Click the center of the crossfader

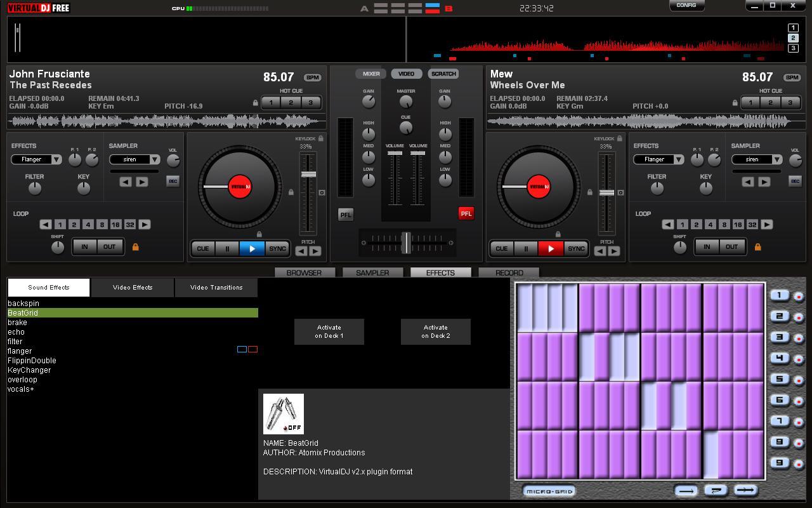coord(407,243)
